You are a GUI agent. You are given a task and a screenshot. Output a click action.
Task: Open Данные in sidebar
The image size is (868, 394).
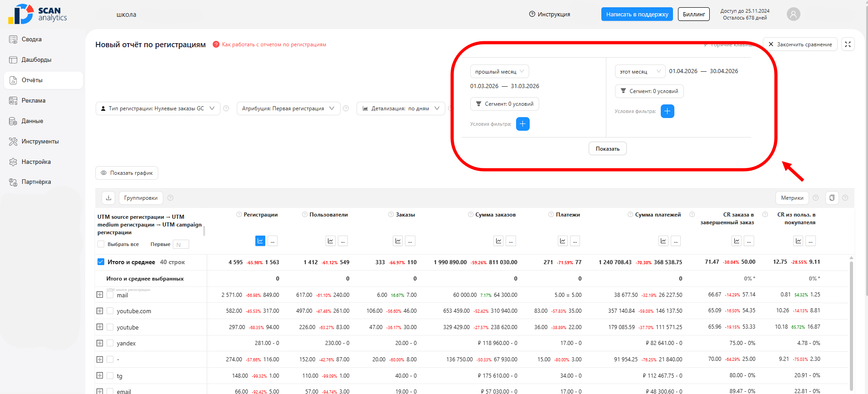point(43,121)
